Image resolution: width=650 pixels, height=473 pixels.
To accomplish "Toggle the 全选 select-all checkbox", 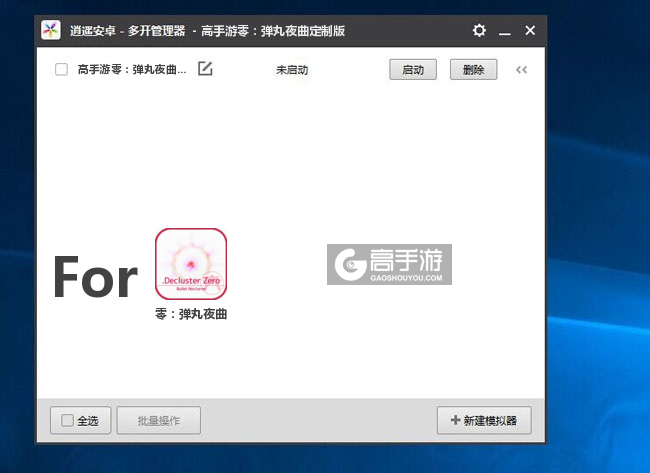I will click(67, 420).
